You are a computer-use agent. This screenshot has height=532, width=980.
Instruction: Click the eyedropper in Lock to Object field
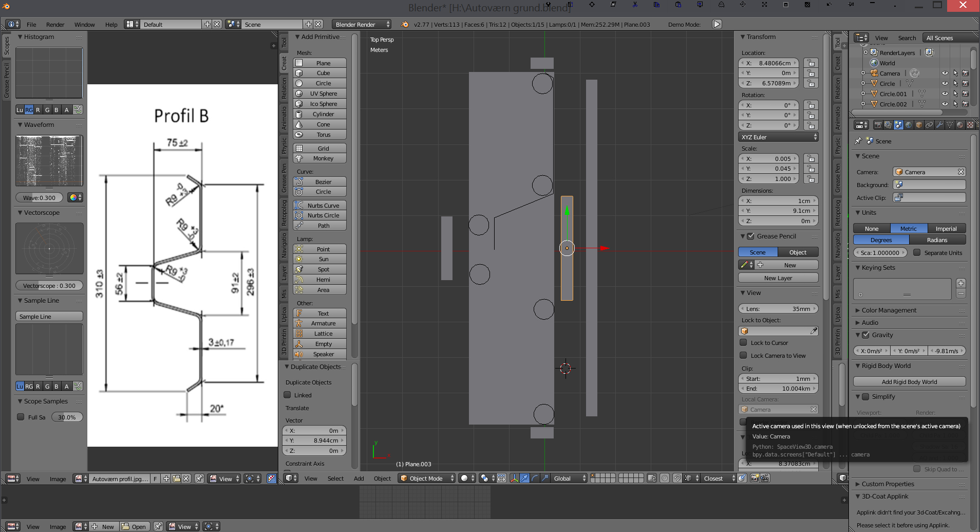[814, 331]
